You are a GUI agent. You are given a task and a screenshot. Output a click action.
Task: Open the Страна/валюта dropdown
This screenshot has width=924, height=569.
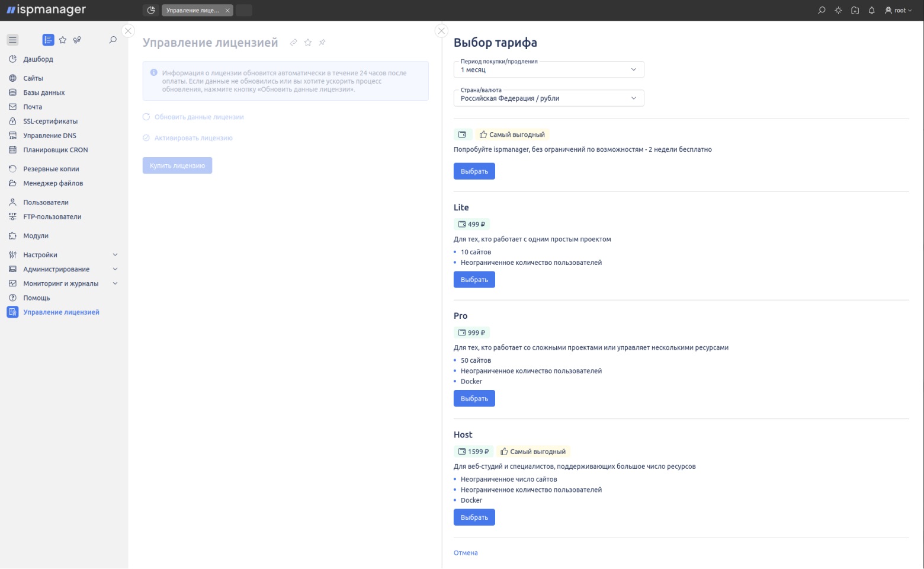click(548, 98)
